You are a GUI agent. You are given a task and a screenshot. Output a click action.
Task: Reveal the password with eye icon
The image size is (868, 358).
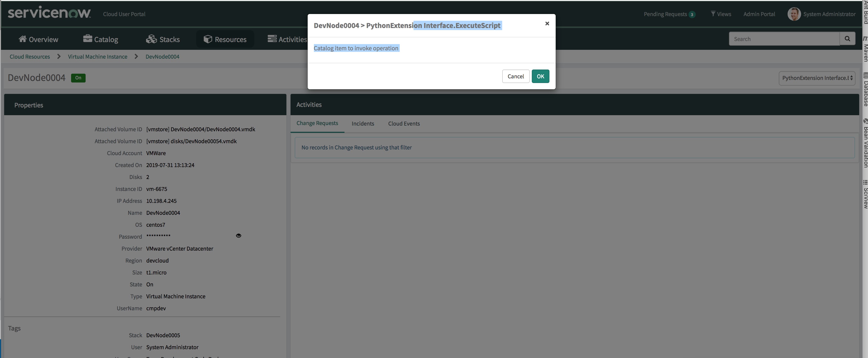239,236
